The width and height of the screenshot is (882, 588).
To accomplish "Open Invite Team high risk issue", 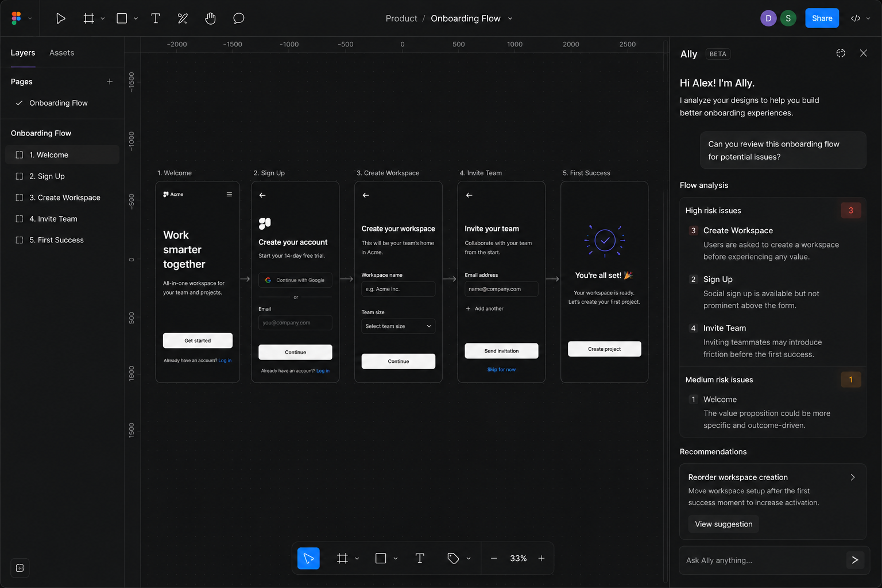I will 773,341.
